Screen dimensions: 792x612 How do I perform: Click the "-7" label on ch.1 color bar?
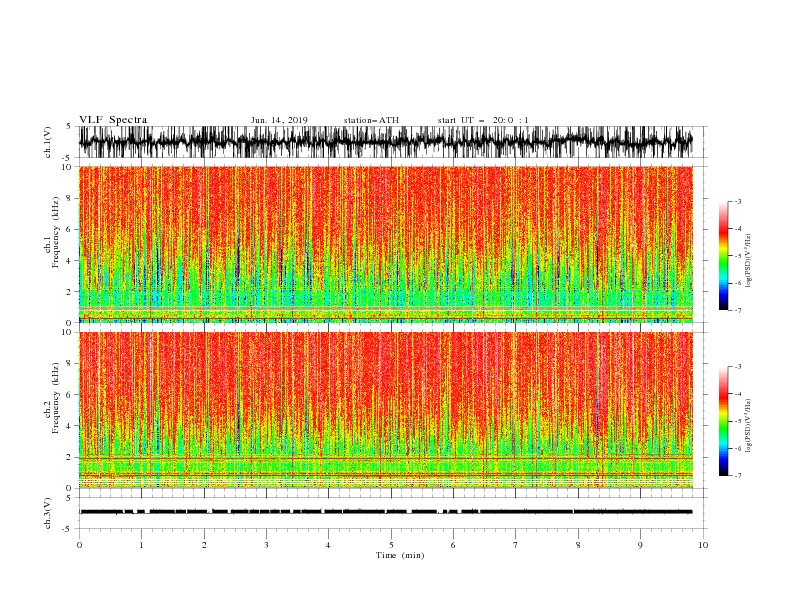tap(738, 310)
